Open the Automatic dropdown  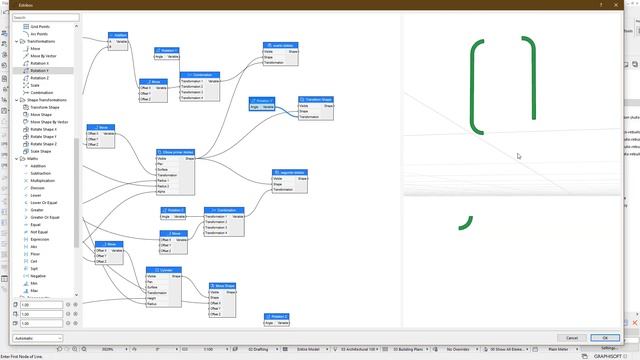point(38,338)
